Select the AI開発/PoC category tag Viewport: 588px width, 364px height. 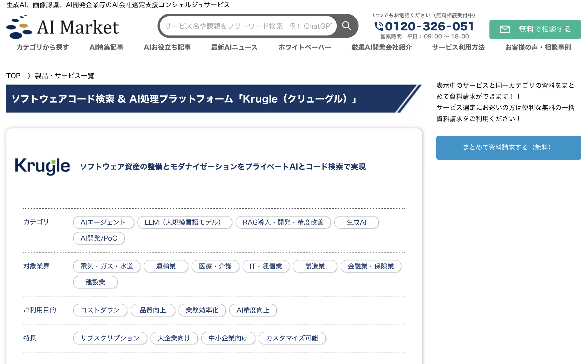click(x=99, y=238)
